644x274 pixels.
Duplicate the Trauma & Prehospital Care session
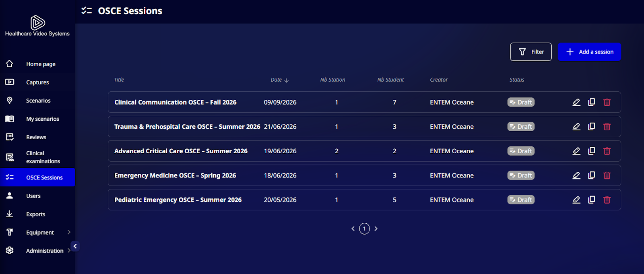click(592, 126)
